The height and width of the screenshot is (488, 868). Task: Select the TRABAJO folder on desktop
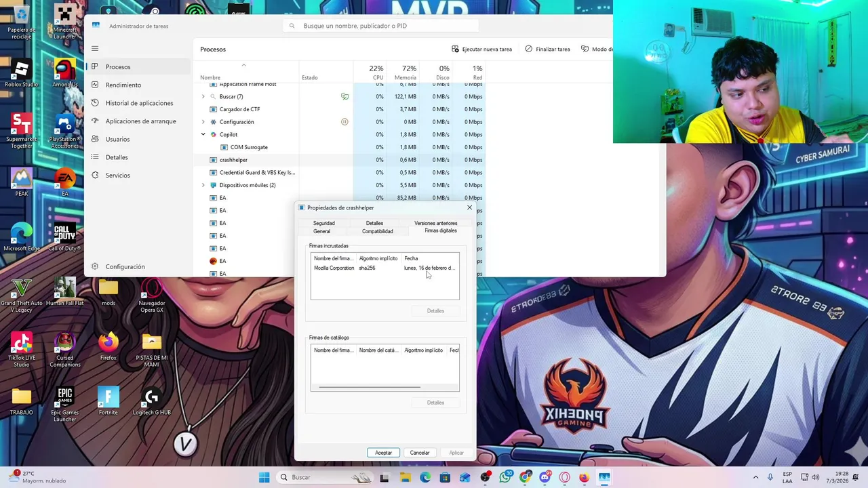pyautogui.click(x=21, y=401)
